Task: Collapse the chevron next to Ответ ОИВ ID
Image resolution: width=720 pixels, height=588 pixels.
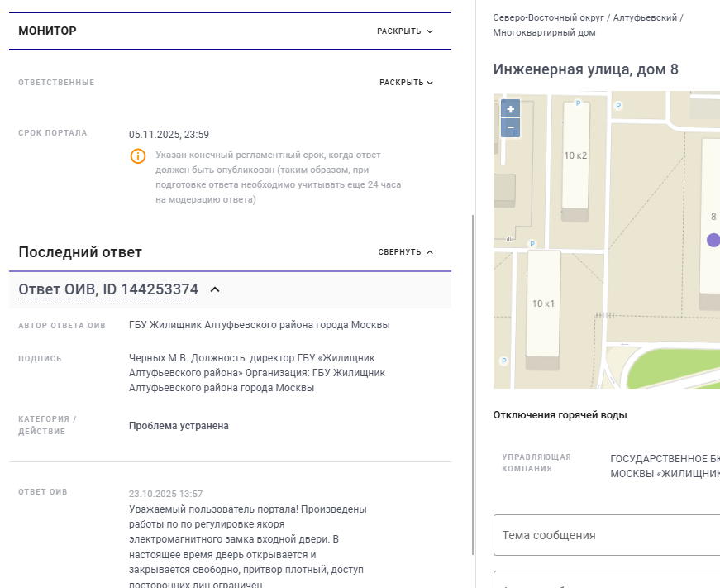Action: (215, 289)
